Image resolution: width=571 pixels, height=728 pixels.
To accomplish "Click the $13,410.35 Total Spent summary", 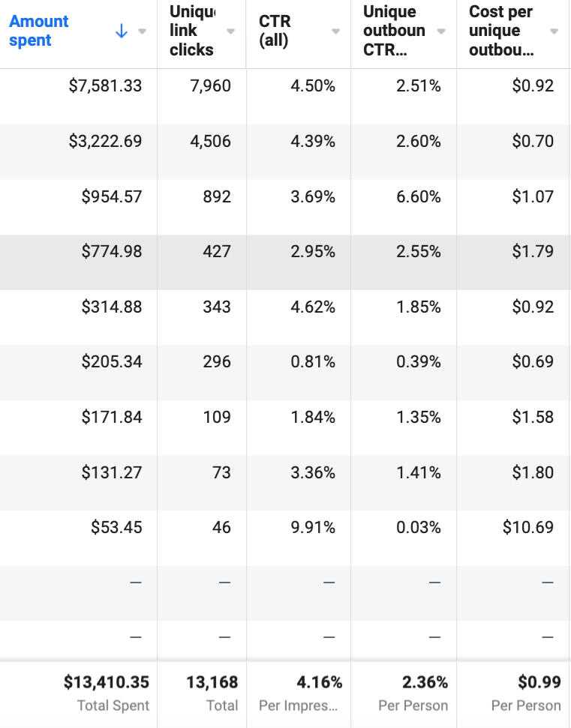I will point(107,682).
